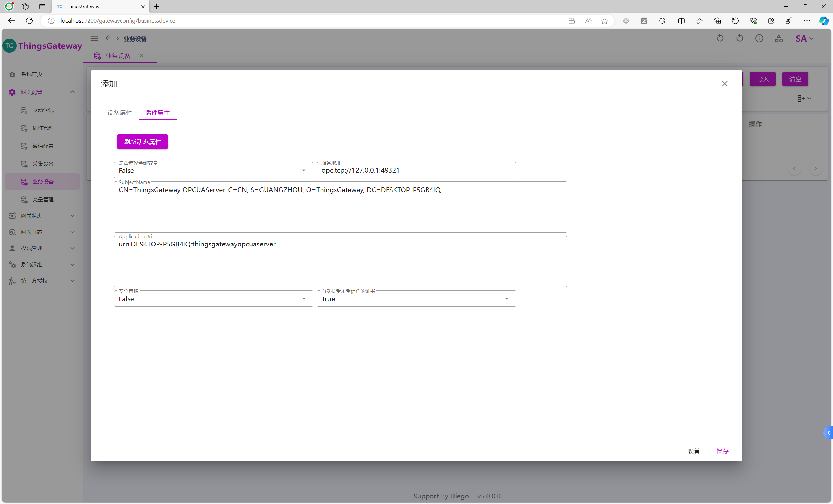This screenshot has width=833, height=504.
Task: Open the browser extensions puzzle icon
Action: [662, 20]
